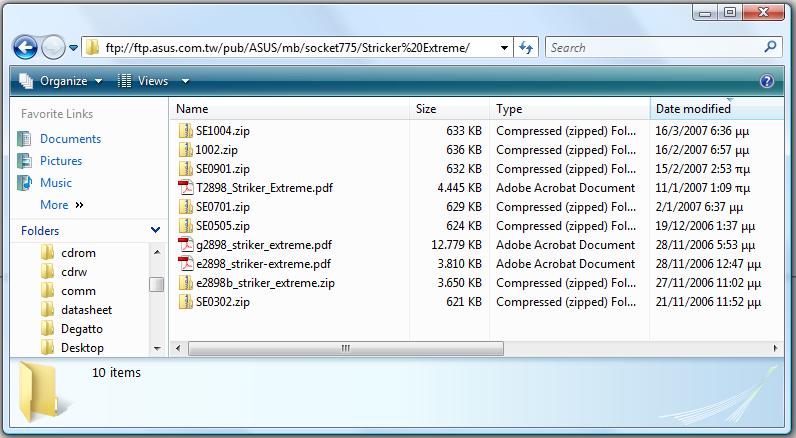796x438 pixels.
Task: Refresh the FTP folder listing
Action: point(526,48)
